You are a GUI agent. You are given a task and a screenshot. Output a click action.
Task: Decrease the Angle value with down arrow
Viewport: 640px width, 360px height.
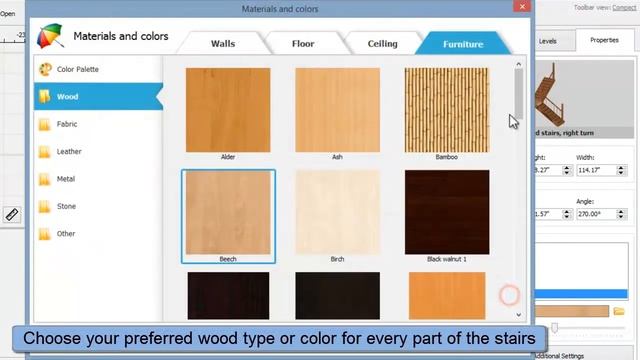point(621,217)
